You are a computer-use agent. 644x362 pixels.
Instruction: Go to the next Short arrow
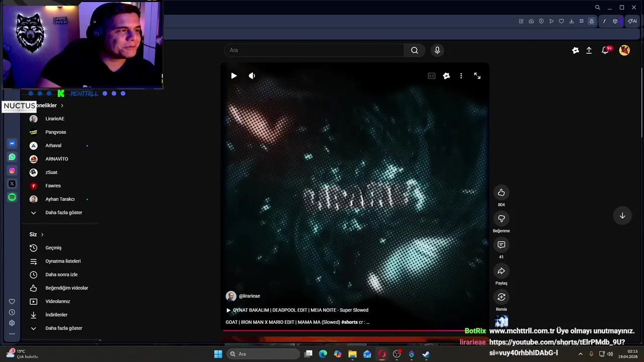[622, 216]
